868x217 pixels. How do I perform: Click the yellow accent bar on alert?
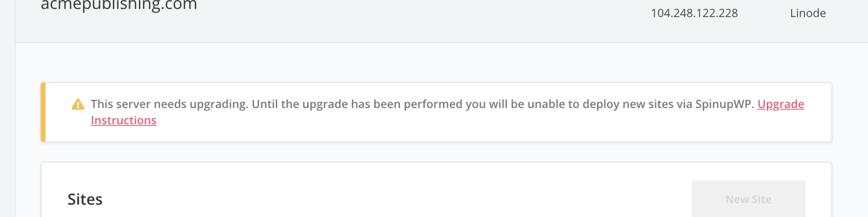(43, 112)
